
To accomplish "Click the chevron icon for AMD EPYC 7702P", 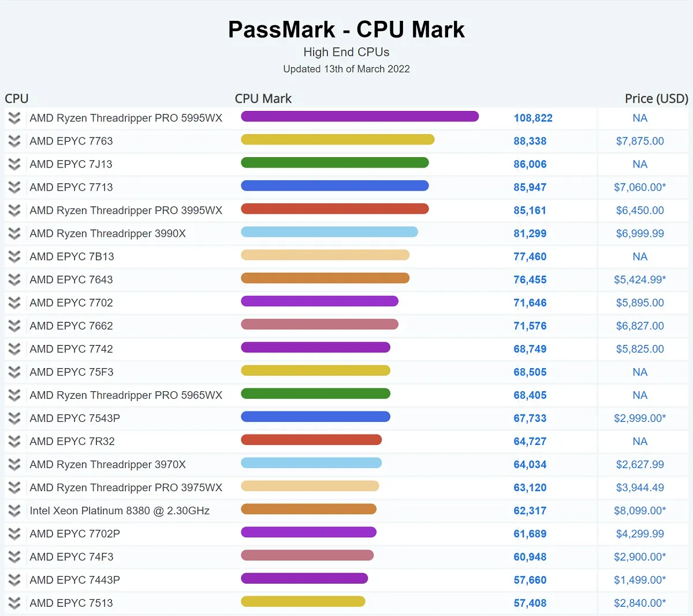I will point(14,534).
